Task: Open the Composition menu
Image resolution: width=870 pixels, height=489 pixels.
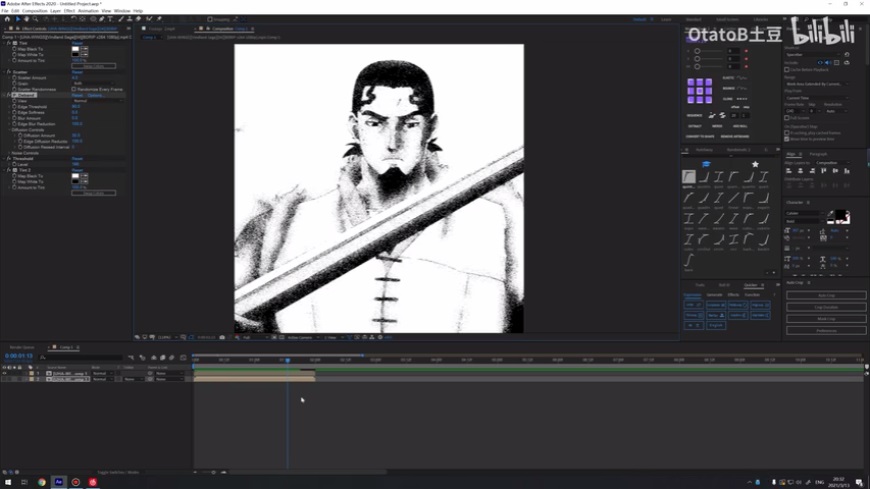Action: (34, 11)
